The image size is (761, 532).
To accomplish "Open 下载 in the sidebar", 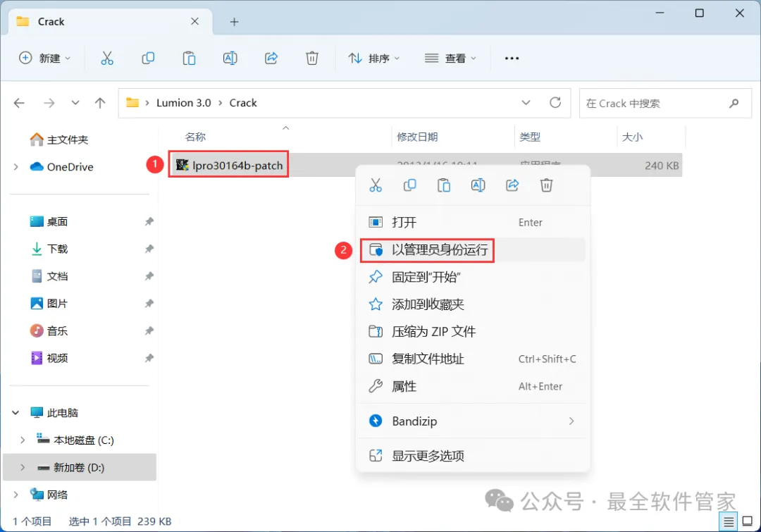I will click(49, 249).
